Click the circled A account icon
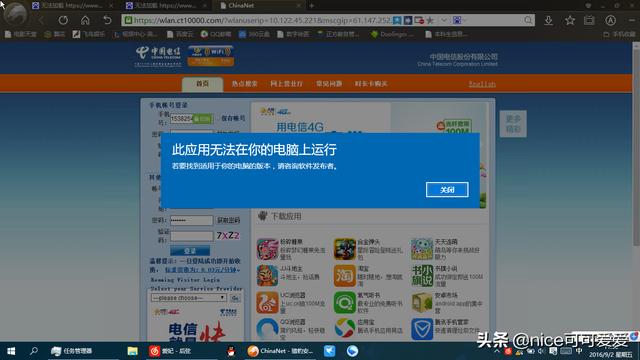 point(611,20)
